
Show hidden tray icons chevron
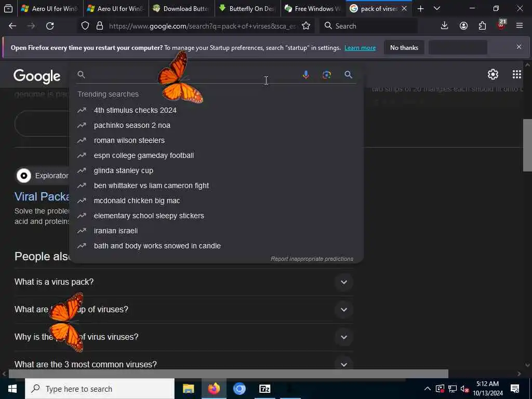428,389
